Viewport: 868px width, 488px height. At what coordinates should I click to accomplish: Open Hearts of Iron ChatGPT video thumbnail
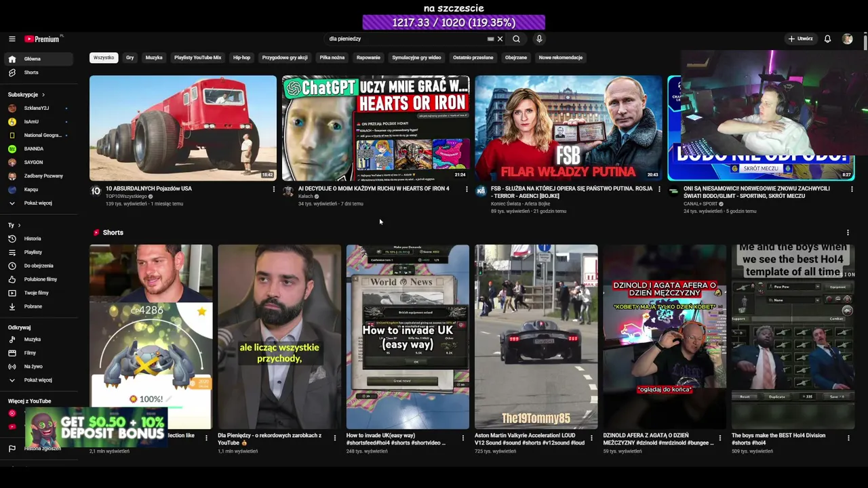click(x=376, y=128)
